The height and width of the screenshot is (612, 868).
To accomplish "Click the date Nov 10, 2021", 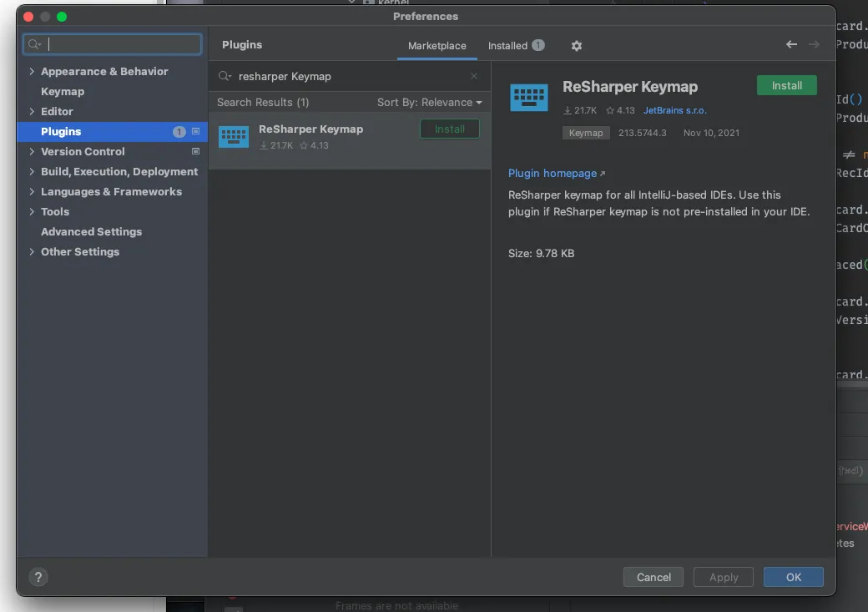I will point(711,133).
